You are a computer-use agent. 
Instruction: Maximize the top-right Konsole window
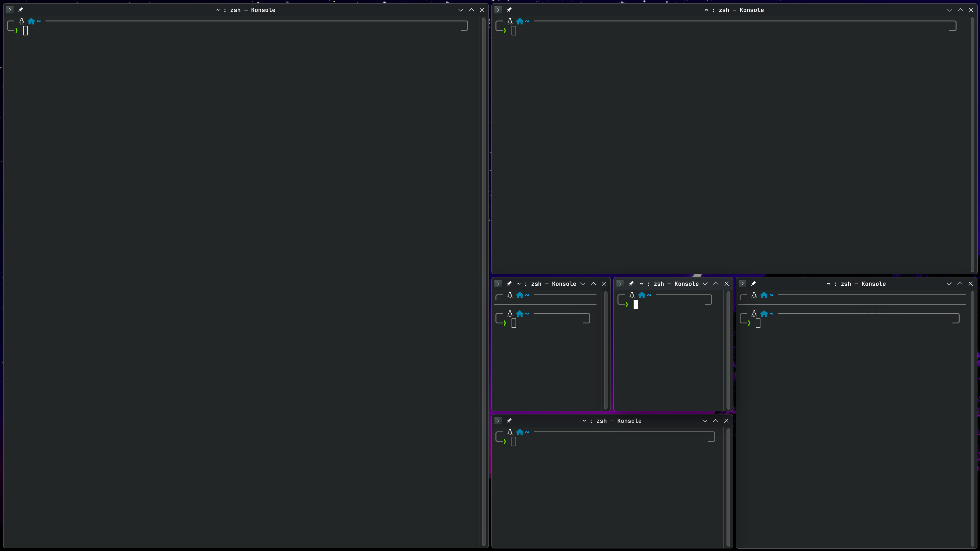960,10
